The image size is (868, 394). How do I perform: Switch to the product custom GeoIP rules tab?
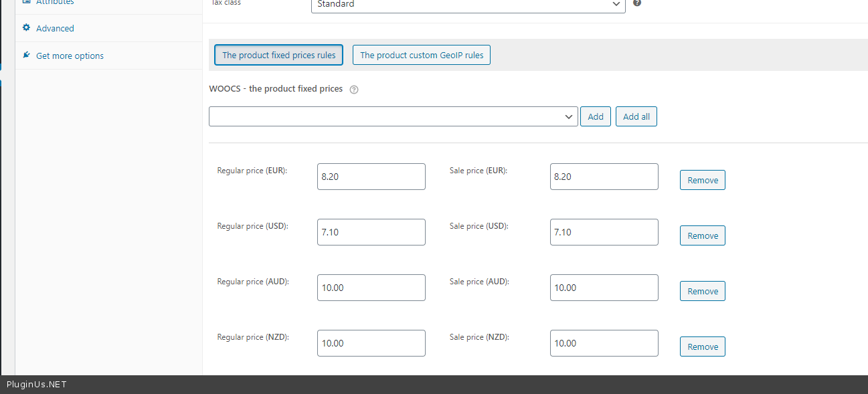[x=422, y=55]
